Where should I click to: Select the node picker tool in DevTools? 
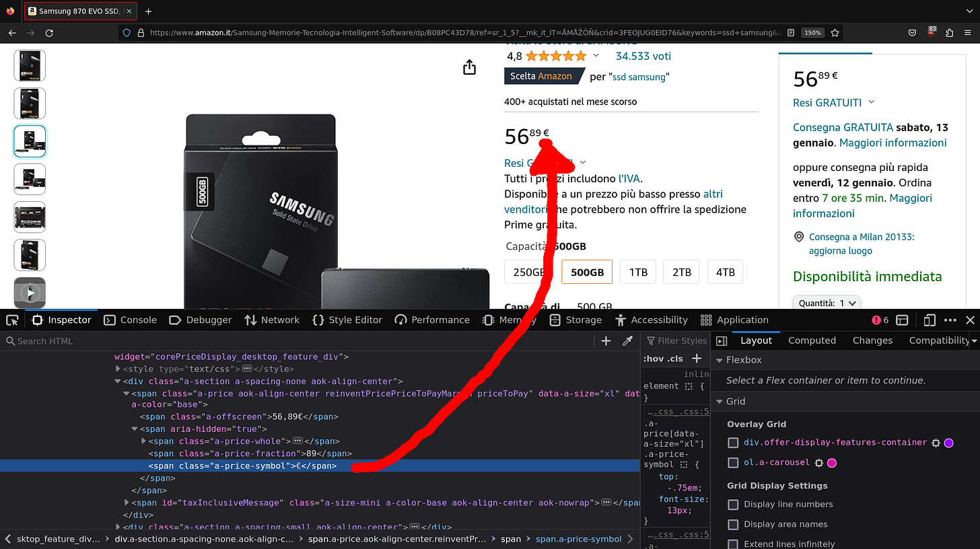tap(11, 320)
